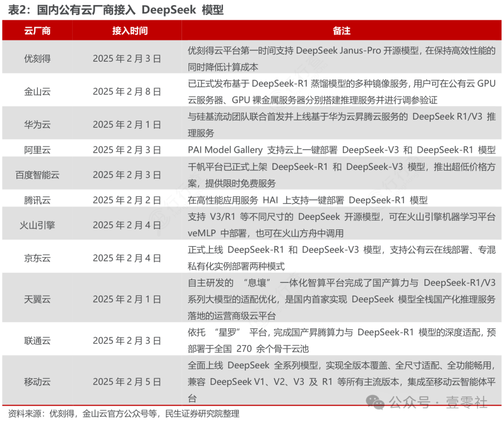The width and height of the screenshot is (504, 423).
Task: Click the 华为云 vendor cell
Action: pos(37,125)
